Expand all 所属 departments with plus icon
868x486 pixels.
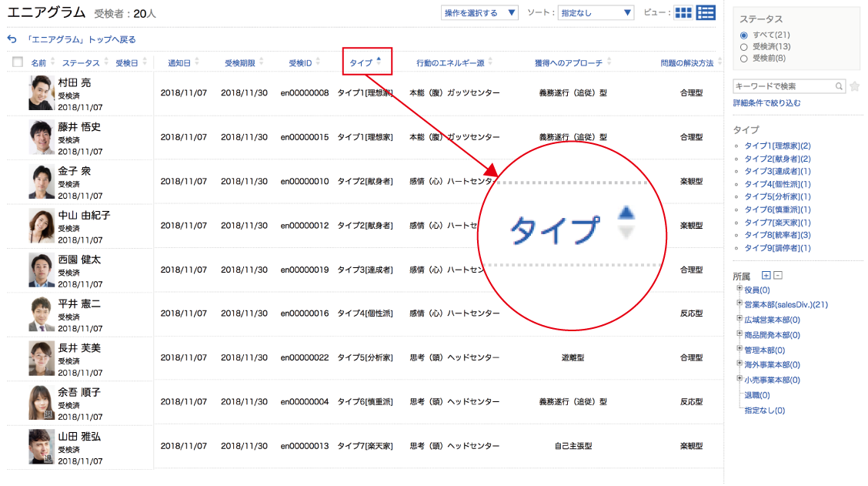(x=766, y=276)
